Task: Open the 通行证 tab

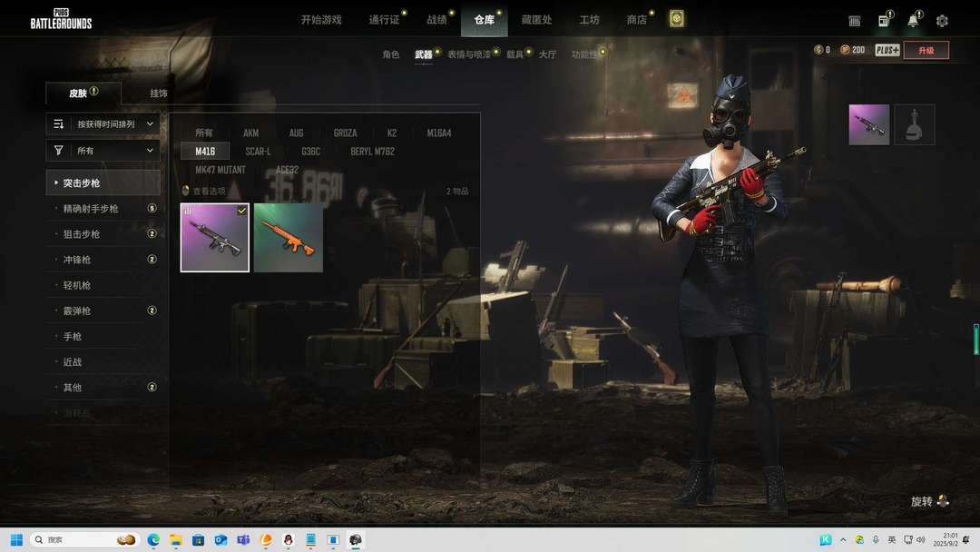Action: pos(384,20)
